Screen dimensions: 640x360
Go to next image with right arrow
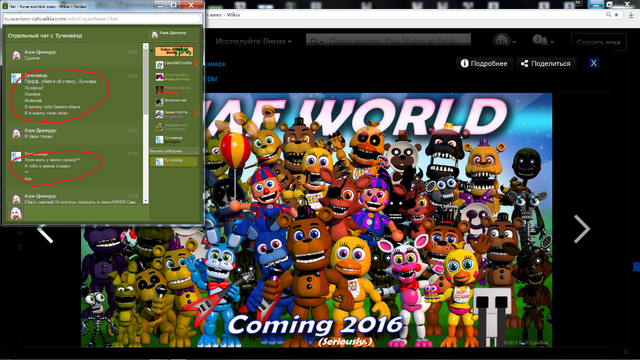(x=582, y=229)
